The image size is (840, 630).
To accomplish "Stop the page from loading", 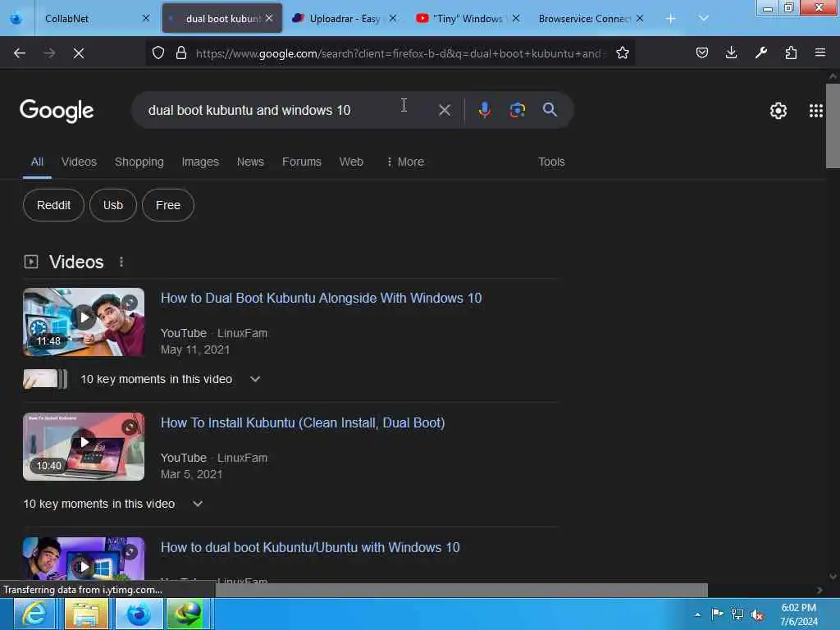I will tap(79, 53).
